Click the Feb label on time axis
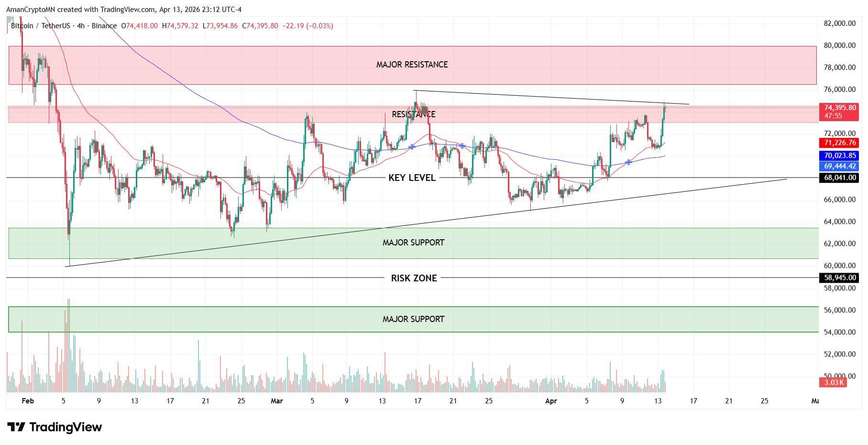 (x=28, y=401)
